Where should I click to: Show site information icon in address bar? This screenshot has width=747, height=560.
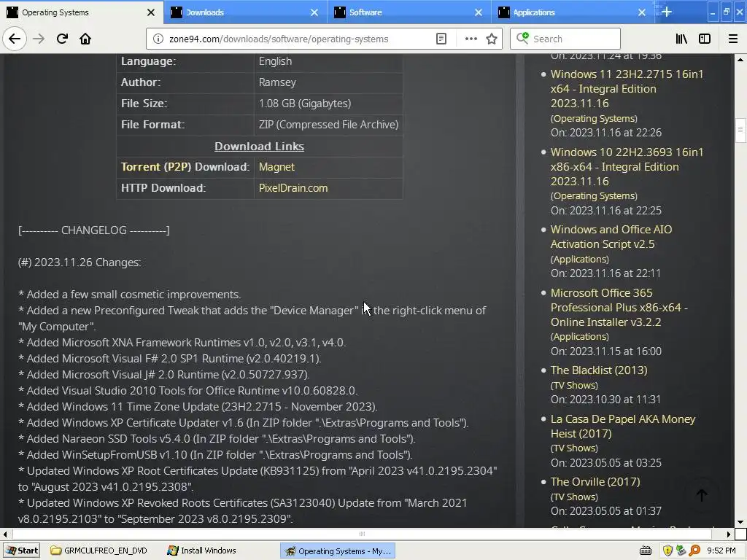click(158, 39)
